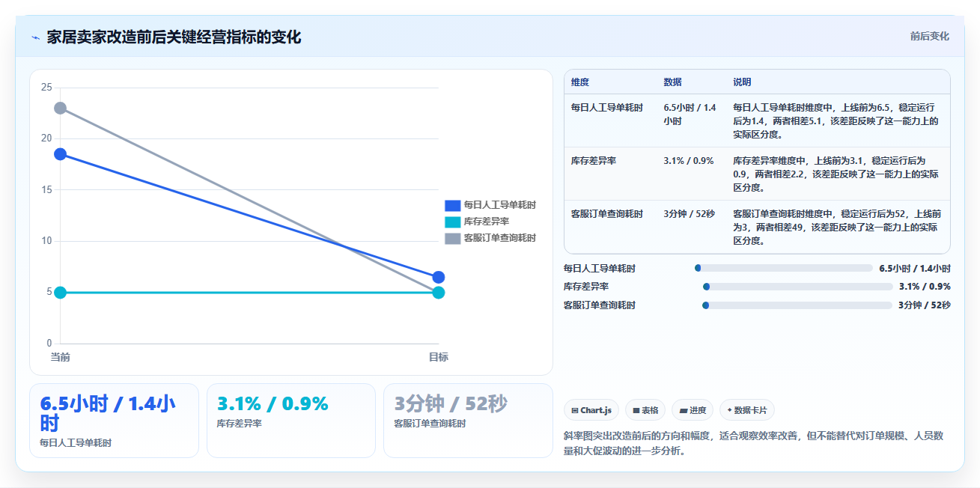Click blue data point at 当前 near 18
This screenshot has height=488, width=980.
click(x=60, y=154)
